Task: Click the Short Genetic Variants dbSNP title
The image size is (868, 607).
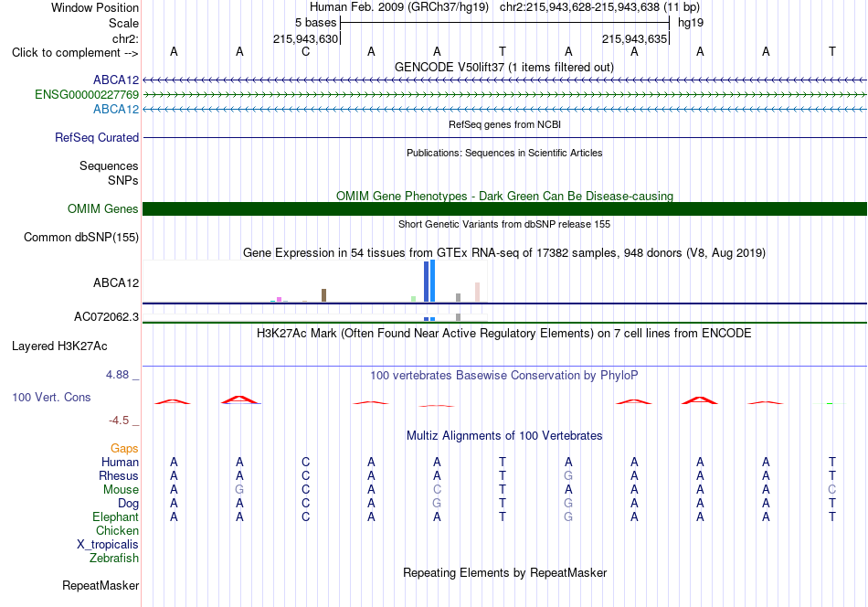Action: (504, 224)
